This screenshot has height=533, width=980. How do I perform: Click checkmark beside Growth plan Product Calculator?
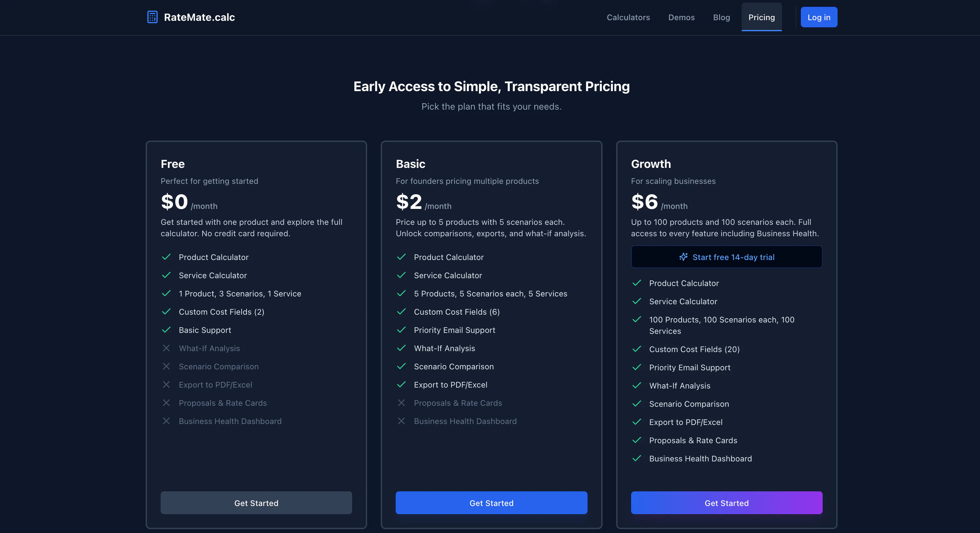coord(637,283)
